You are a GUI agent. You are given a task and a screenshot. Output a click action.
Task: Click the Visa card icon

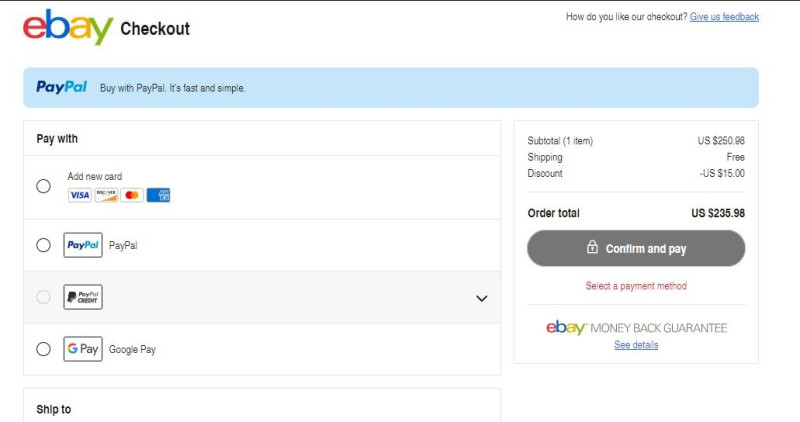(80, 195)
